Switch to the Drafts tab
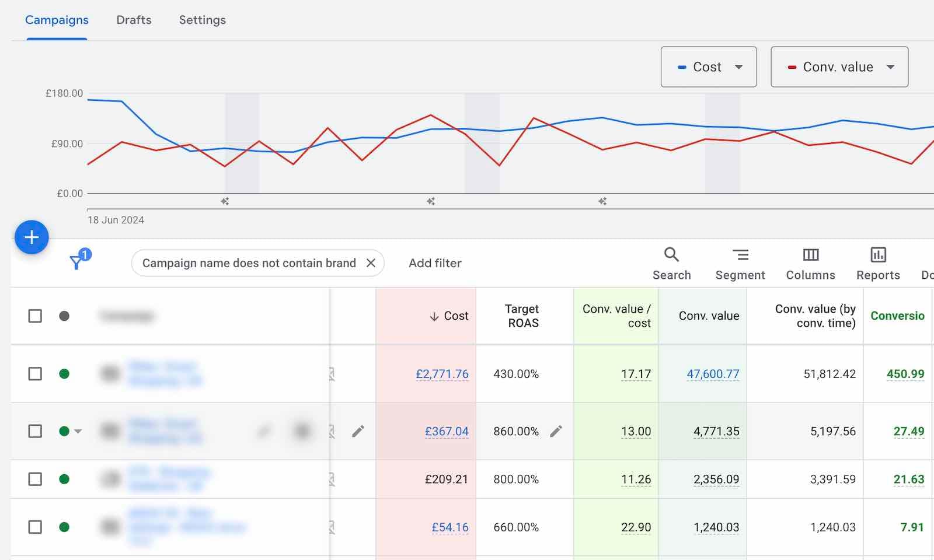 tap(134, 19)
